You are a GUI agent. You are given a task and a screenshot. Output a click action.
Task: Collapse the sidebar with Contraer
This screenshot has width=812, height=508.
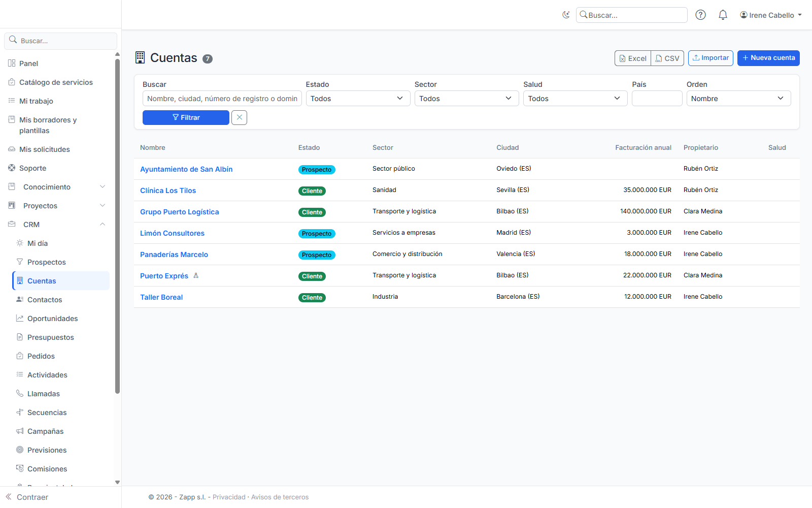(27, 497)
